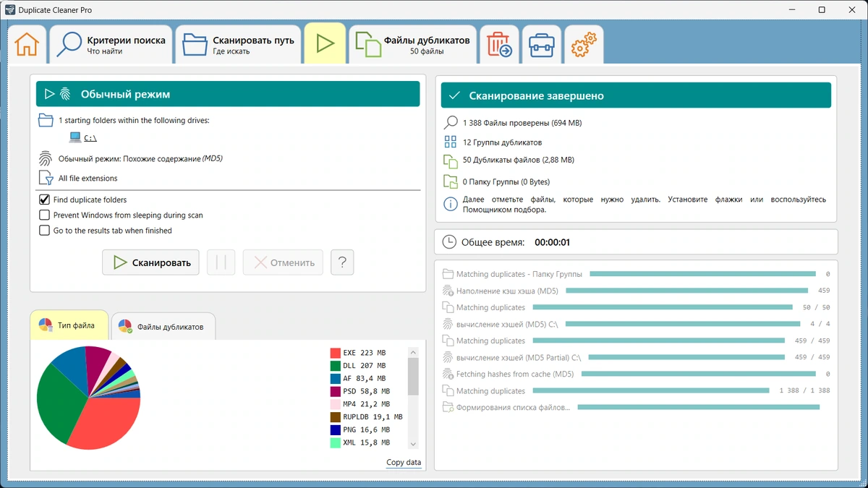The height and width of the screenshot is (488, 868).
Task: Click the grid icon beside Группы дубликатов
Action: pyautogui.click(x=451, y=142)
